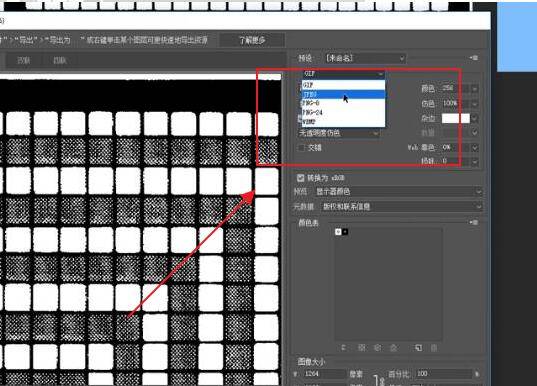
Task: Click the shift to web palette cube icon
Action: pyautogui.click(x=377, y=348)
